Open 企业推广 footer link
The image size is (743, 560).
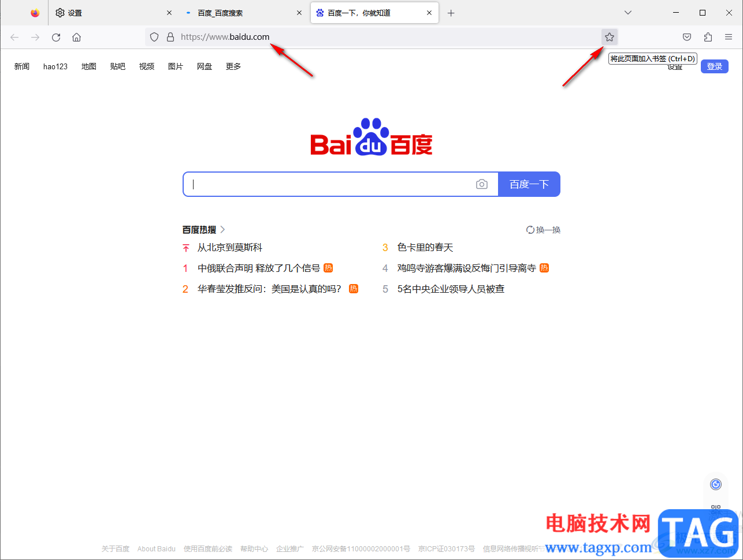tap(290, 549)
